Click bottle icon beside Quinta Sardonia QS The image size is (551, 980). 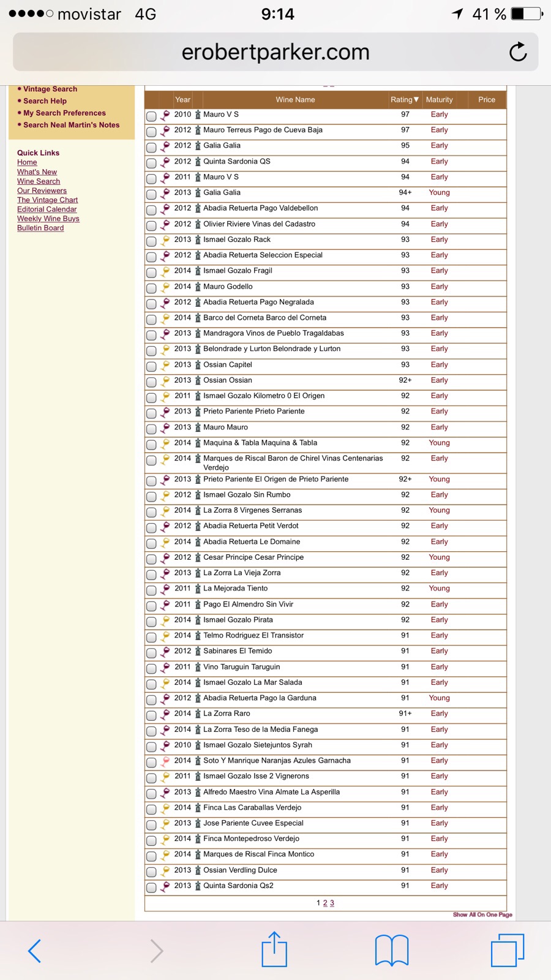[x=198, y=162]
